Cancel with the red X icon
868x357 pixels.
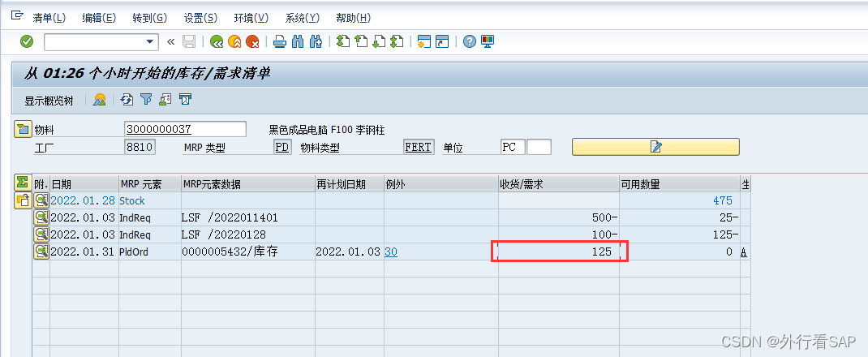(252, 41)
